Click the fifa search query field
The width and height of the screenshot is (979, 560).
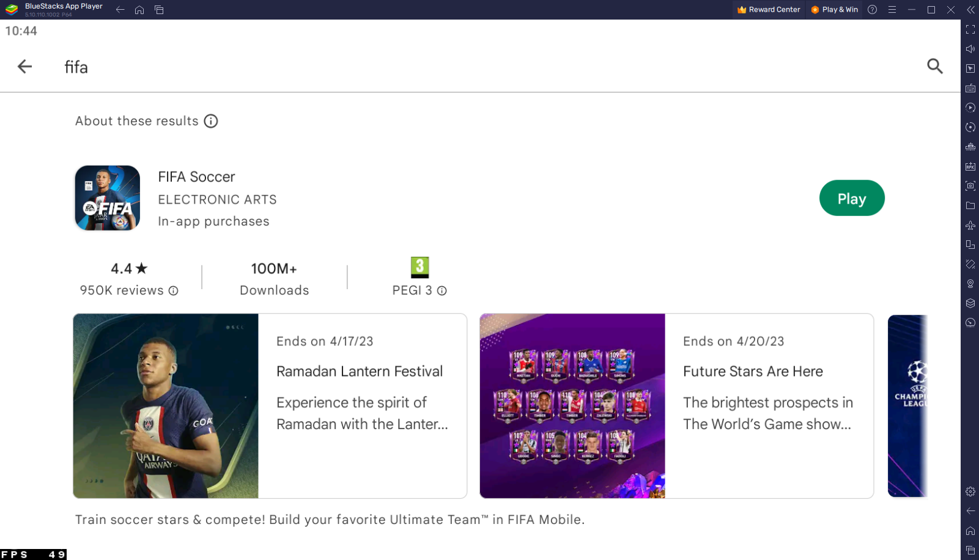click(x=76, y=67)
